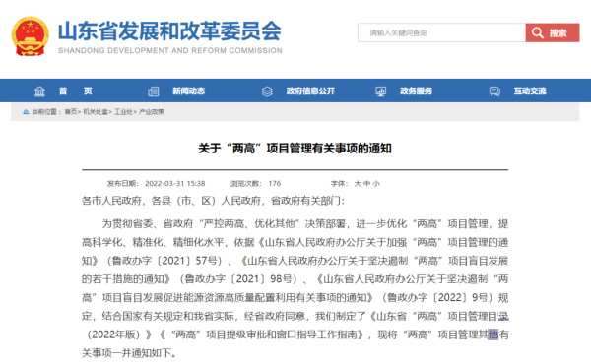Image resolution: width=591 pixels, height=364 pixels.
Task: Follow the 工业处 breadcrumb link
Action: [124, 112]
